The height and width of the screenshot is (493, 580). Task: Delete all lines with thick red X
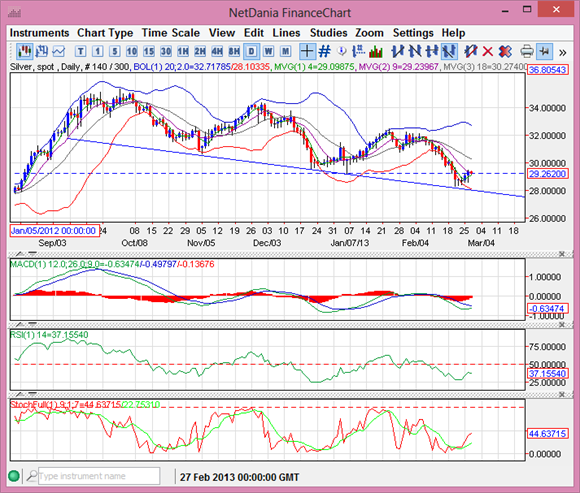pyautogui.click(x=505, y=51)
